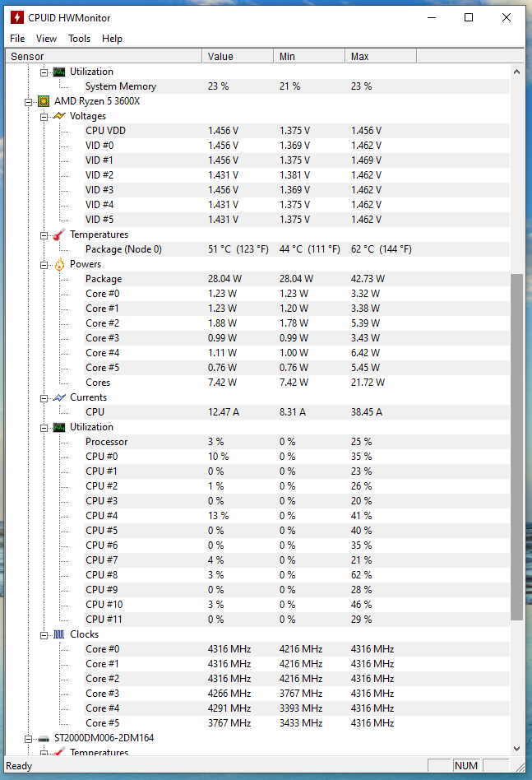The image size is (532, 780).
Task: Collapse the Clocks group
Action: pos(44,635)
